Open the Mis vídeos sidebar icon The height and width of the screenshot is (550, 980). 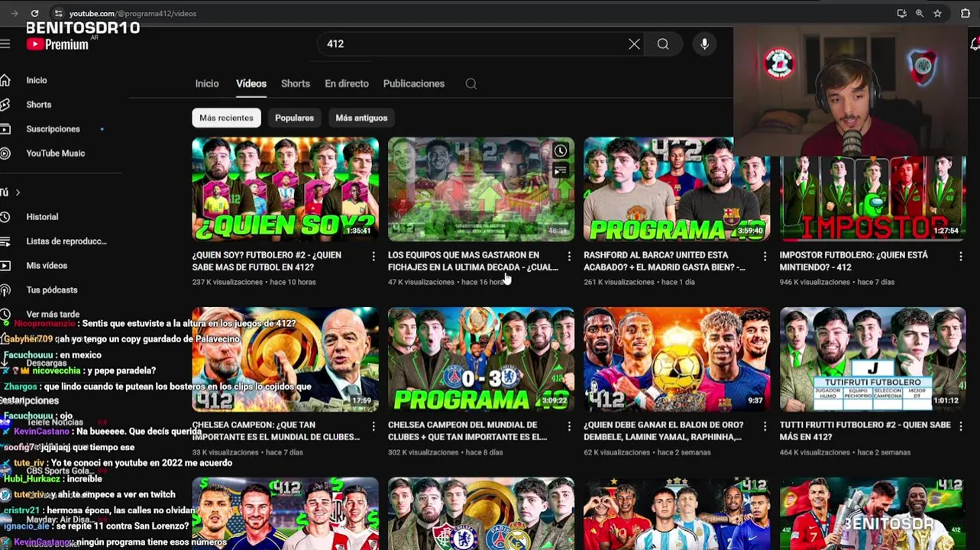coord(5,266)
